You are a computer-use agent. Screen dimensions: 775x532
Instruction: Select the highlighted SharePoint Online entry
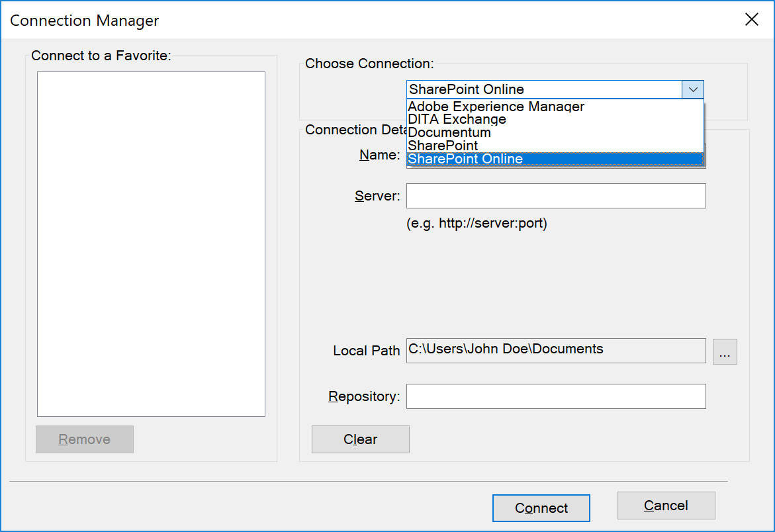pyautogui.click(x=465, y=159)
